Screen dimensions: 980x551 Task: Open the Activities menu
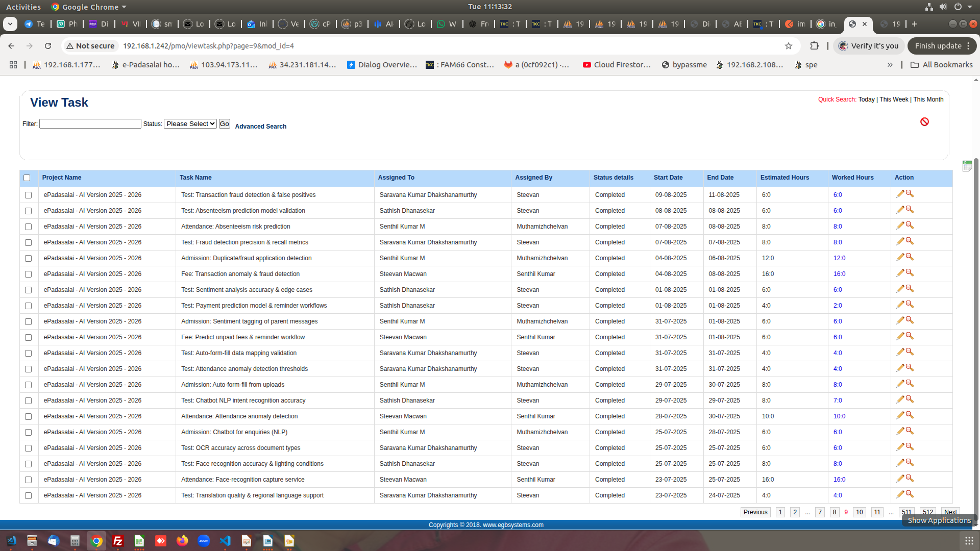(23, 7)
